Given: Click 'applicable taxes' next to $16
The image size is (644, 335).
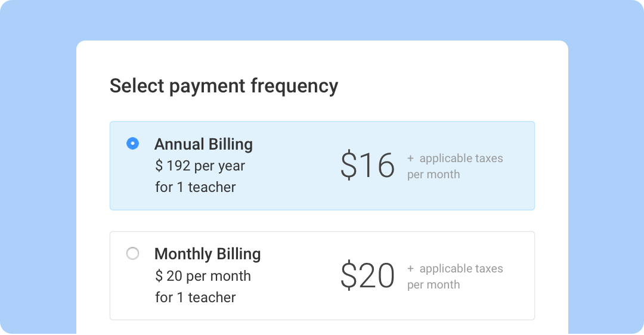Looking at the screenshot, I should (461, 159).
